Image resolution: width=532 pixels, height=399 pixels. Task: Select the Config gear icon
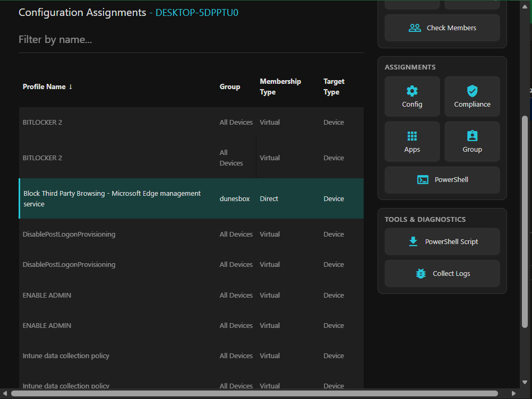pos(412,91)
